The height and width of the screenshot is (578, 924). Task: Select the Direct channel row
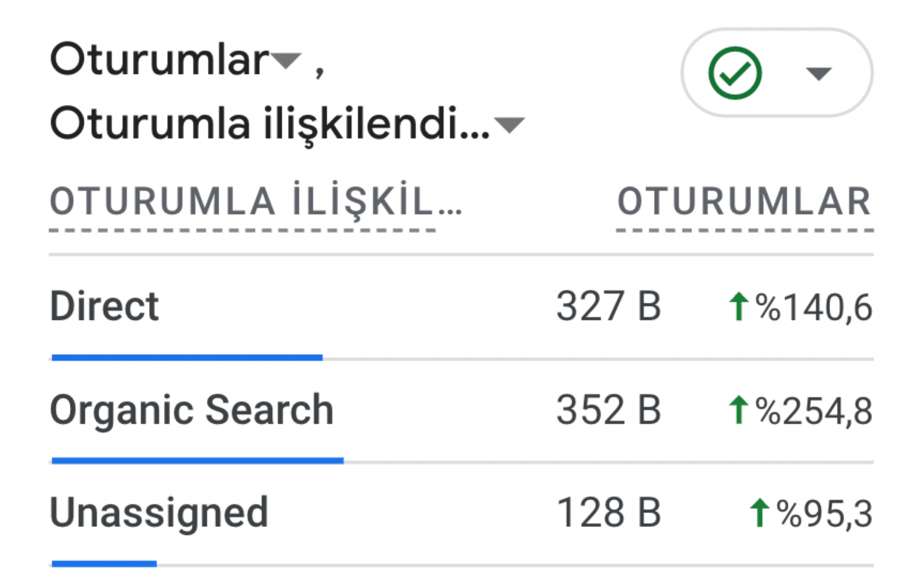click(x=104, y=306)
